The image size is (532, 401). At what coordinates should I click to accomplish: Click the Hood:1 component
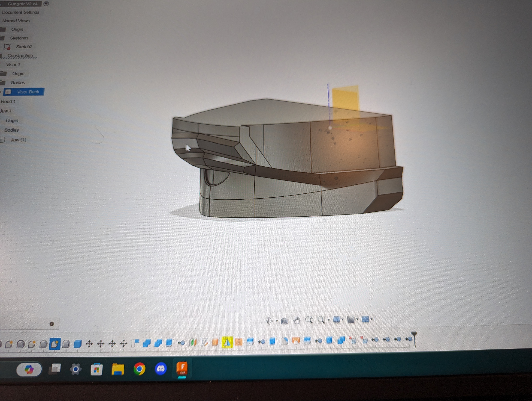tap(8, 102)
